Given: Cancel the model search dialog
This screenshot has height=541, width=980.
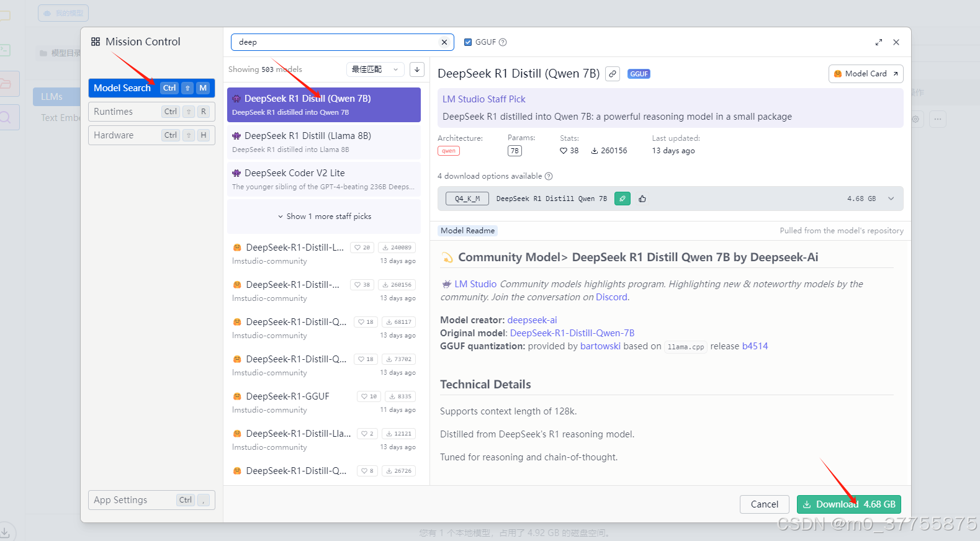Looking at the screenshot, I should pos(765,504).
